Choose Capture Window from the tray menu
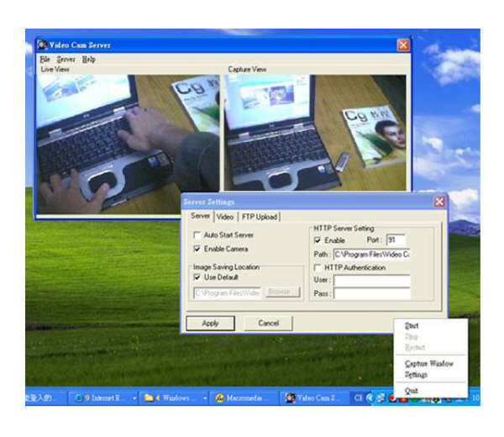504x437 pixels. (428, 364)
